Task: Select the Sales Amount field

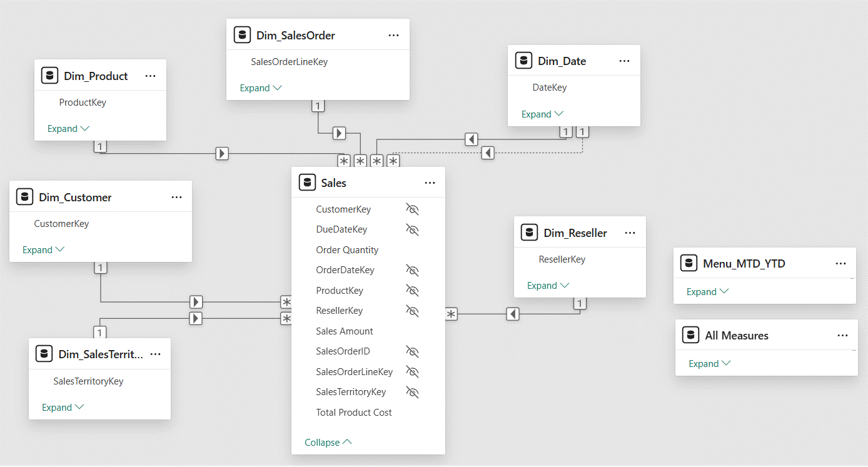Action: click(345, 331)
